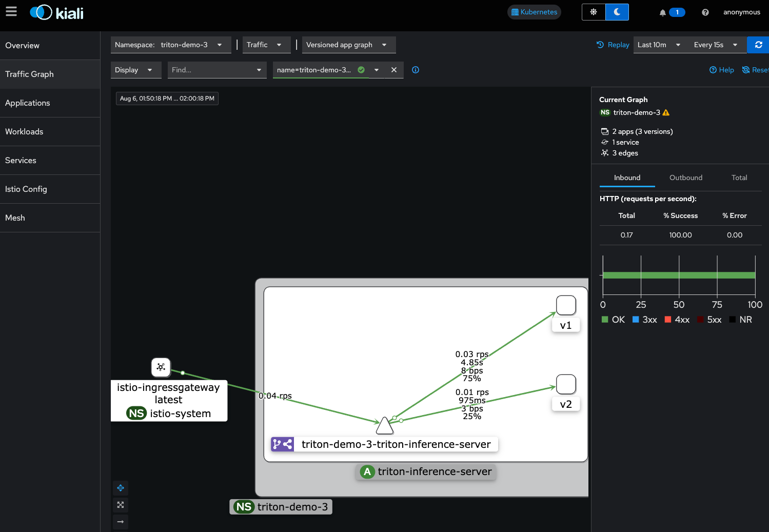Click the Kiali logo

tap(56, 13)
